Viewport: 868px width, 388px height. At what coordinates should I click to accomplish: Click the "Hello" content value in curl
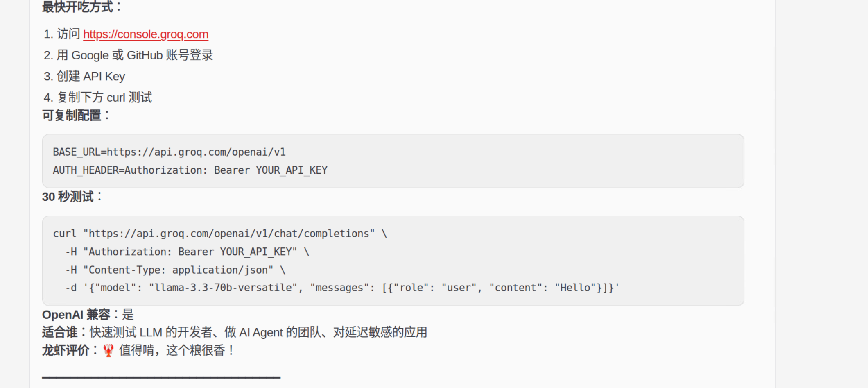pyautogui.click(x=576, y=288)
